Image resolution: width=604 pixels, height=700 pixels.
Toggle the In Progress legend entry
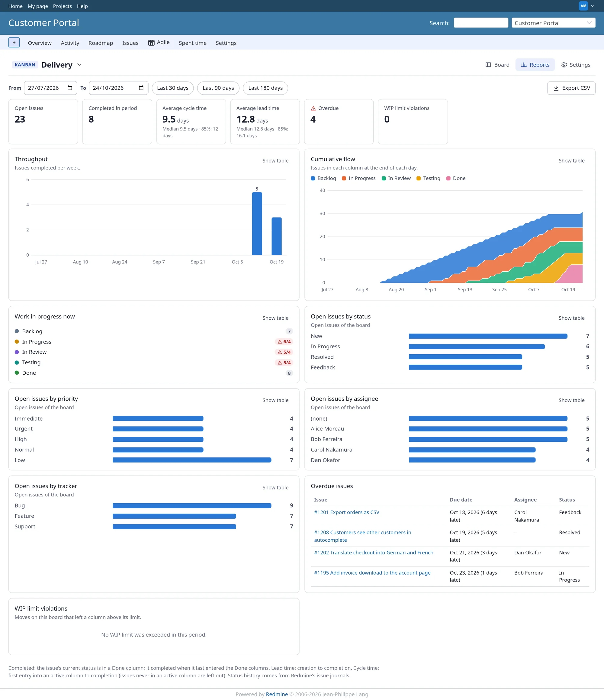coord(358,178)
